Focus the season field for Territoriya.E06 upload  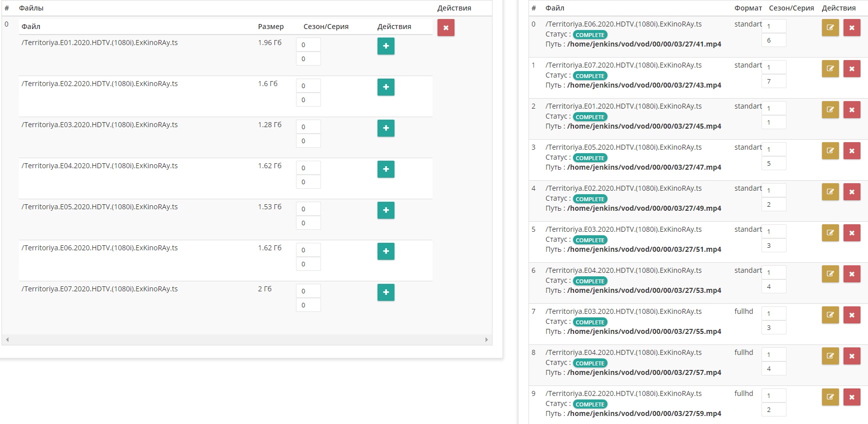point(308,250)
